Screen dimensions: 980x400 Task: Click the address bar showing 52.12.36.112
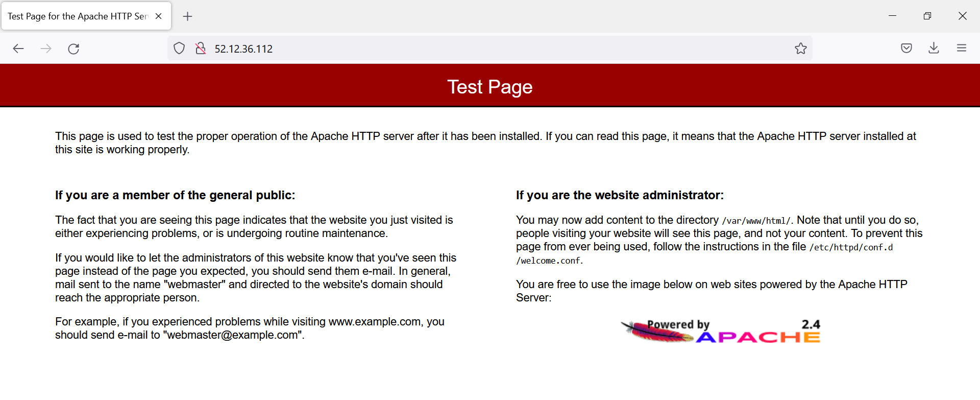tap(490, 49)
